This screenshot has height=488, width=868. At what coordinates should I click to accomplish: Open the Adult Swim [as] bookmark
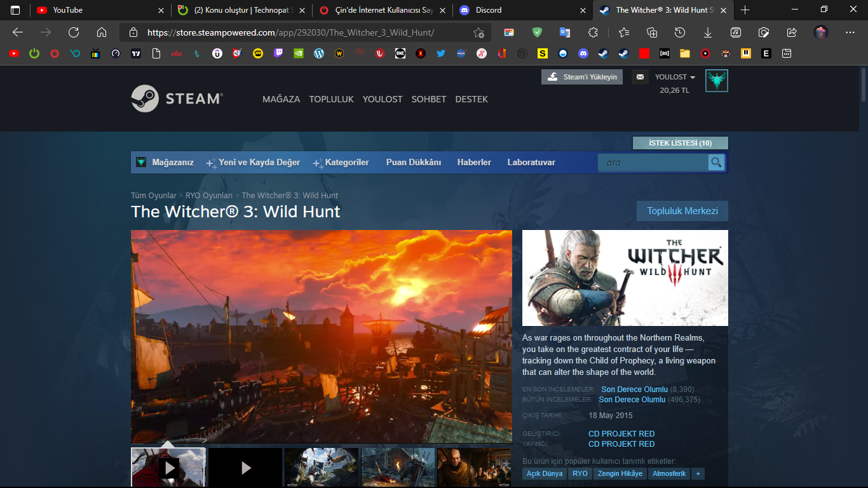click(665, 54)
